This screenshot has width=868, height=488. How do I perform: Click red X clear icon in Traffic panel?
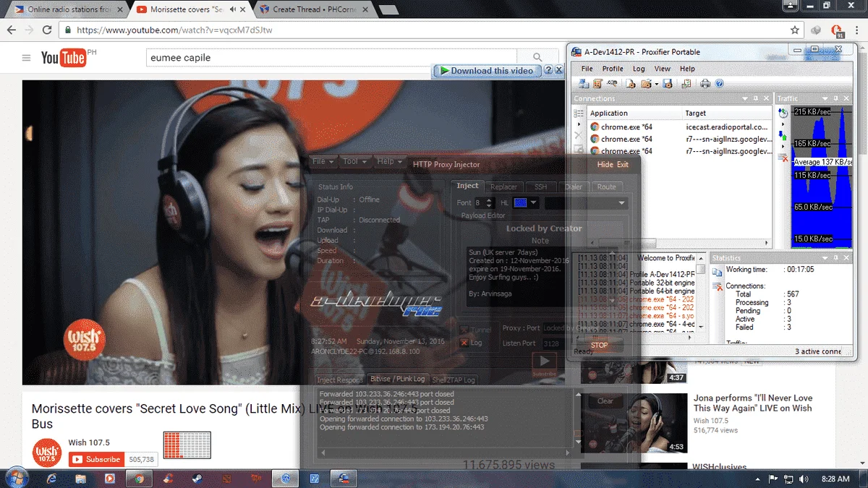(x=783, y=157)
